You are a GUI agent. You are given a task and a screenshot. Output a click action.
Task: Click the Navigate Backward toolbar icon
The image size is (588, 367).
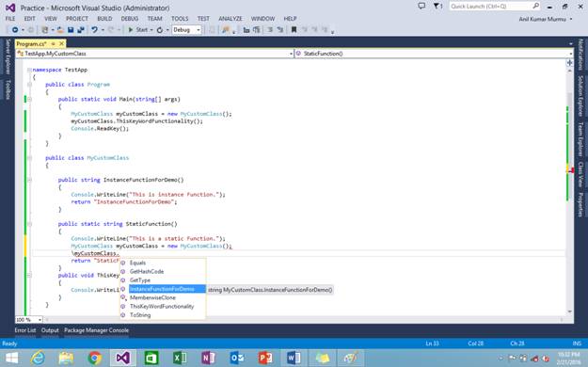pos(15,30)
